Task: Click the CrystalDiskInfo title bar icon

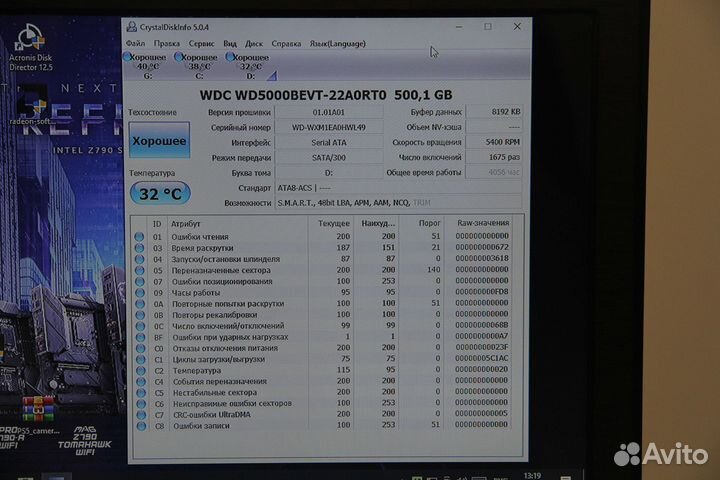Action: pos(132,27)
